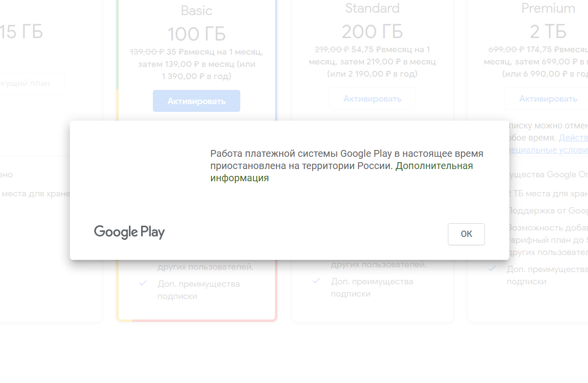Click the checkmark icon in Basic column
Image resolution: width=588 pixels, height=383 pixels.
tap(143, 283)
